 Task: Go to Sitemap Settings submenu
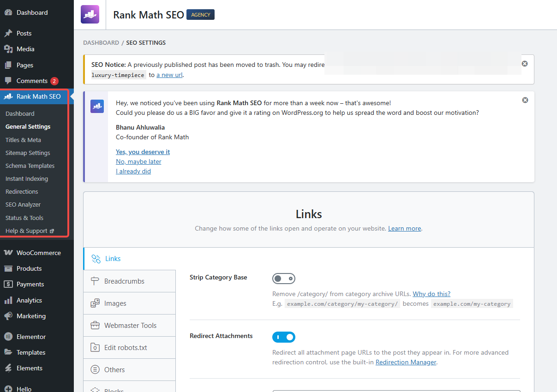[28, 153]
